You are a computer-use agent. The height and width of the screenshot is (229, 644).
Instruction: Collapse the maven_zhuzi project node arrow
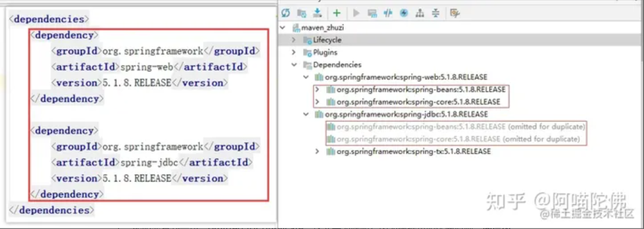point(282,27)
